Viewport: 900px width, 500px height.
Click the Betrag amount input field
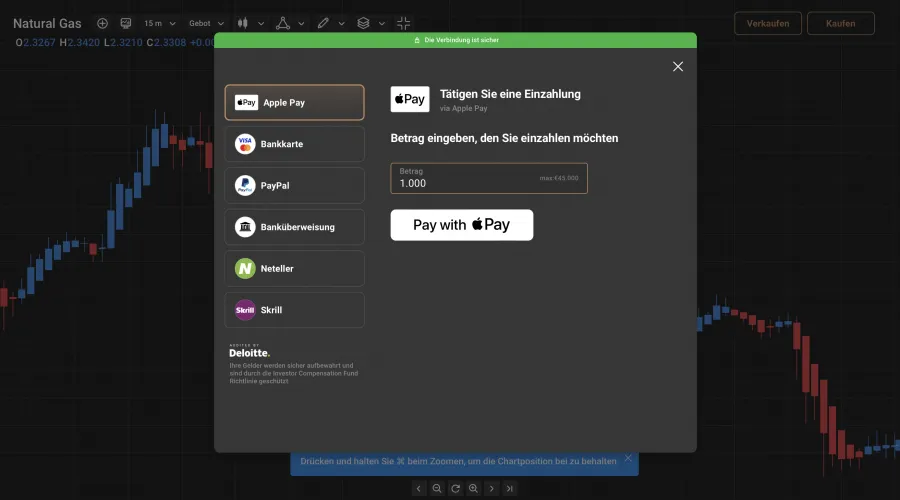click(x=488, y=178)
